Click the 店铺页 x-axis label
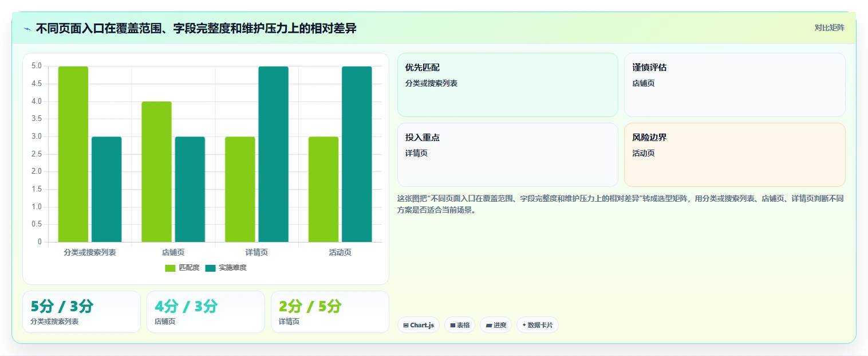The image size is (868, 356). coord(173,252)
